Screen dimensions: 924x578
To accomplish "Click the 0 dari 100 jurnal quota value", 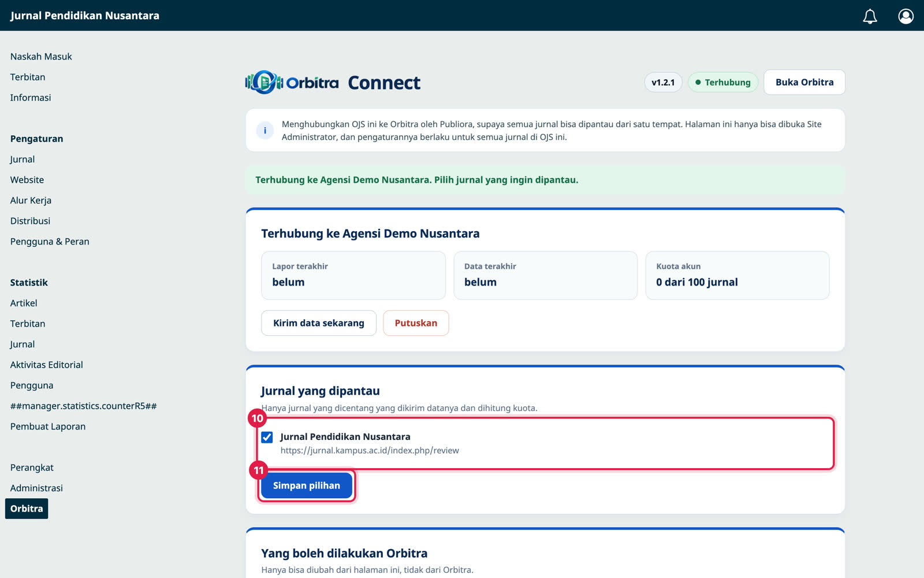I will 696,282.
